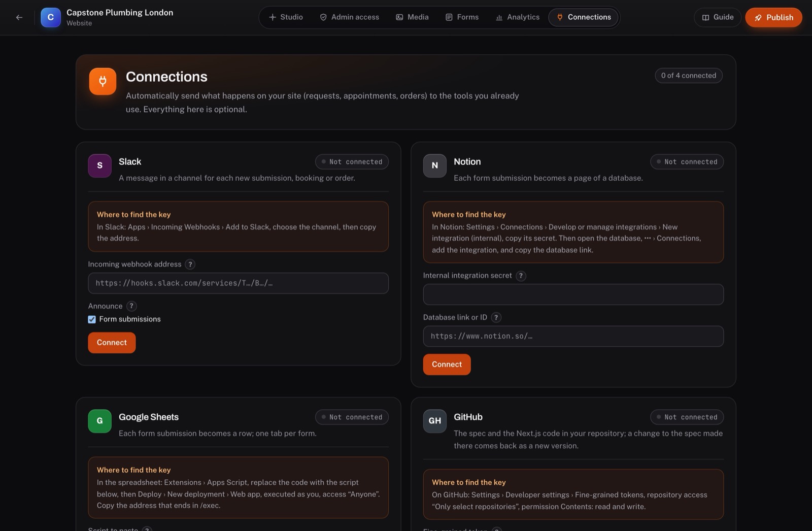Toggle the Form submissions checkbox
This screenshot has width=812, height=531.
pos(92,319)
